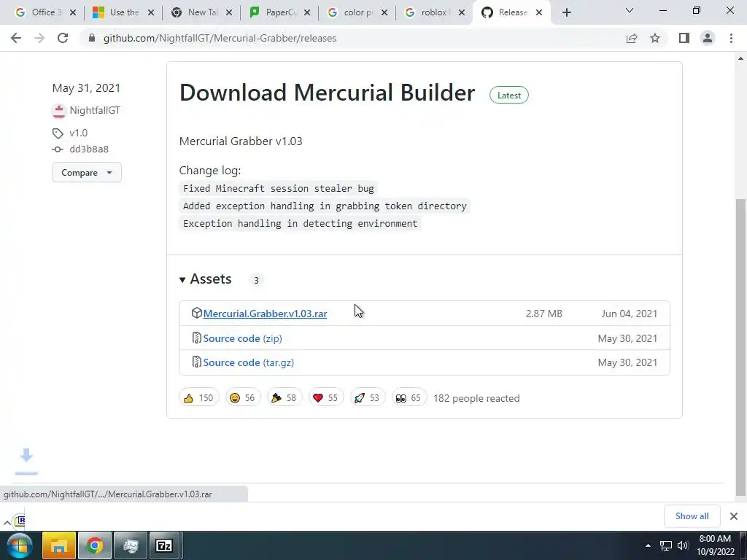Open the Chrome profile avatar
The width and height of the screenshot is (747, 560).
pyautogui.click(x=708, y=38)
